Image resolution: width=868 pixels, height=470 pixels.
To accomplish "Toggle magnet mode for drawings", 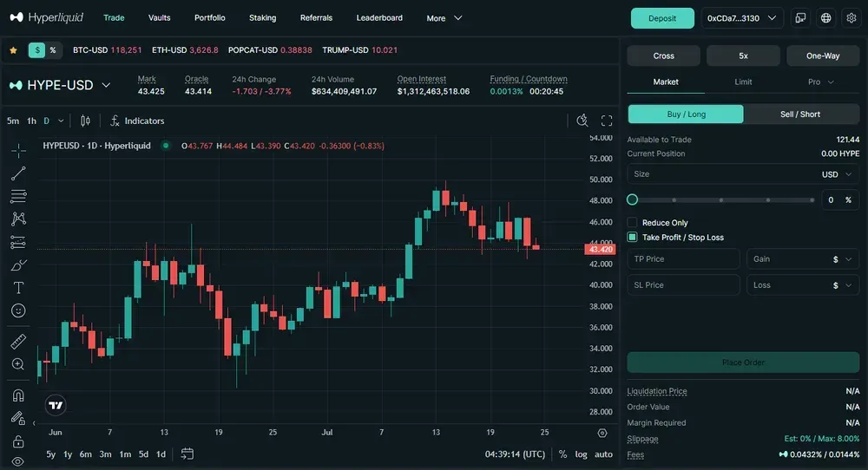I will (x=18, y=395).
